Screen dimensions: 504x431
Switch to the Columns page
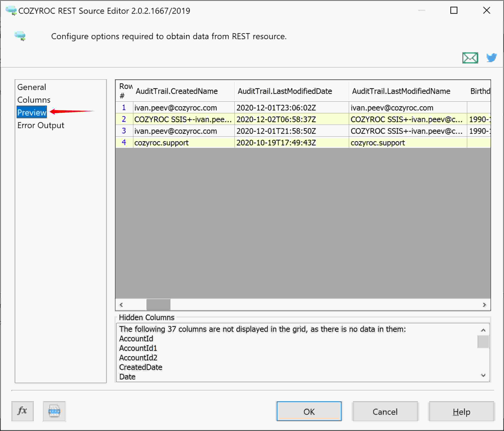click(x=34, y=100)
